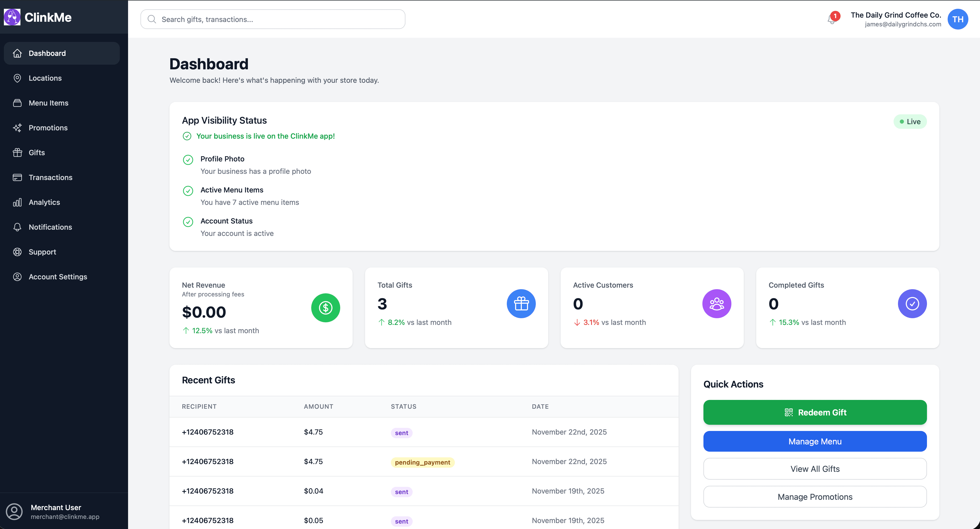Open Menu Items from the sidebar
The image size is (980, 529).
(x=48, y=103)
